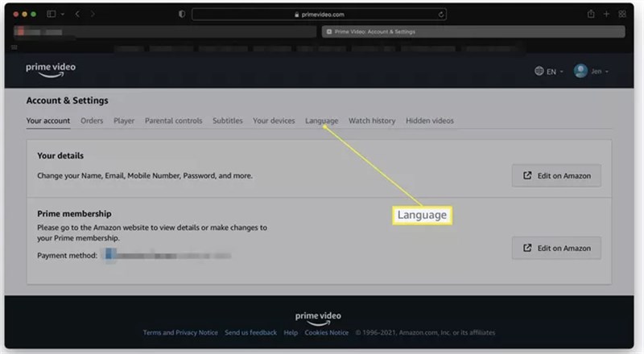Viewport: 644px width, 354px height.
Task: Click the Send us feedback link
Action: click(x=250, y=332)
